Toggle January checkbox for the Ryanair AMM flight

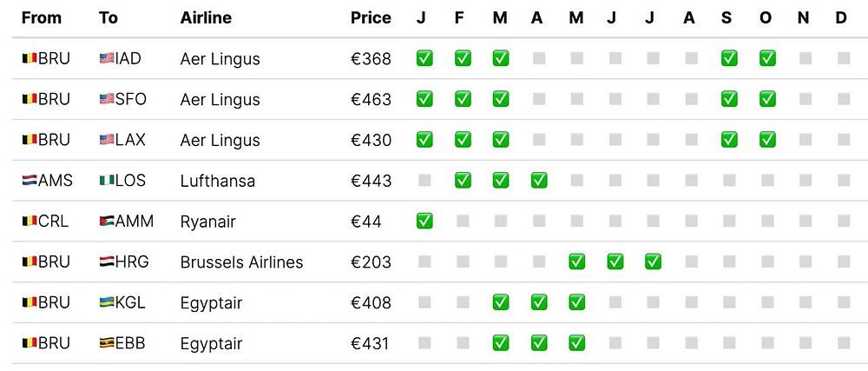(424, 221)
